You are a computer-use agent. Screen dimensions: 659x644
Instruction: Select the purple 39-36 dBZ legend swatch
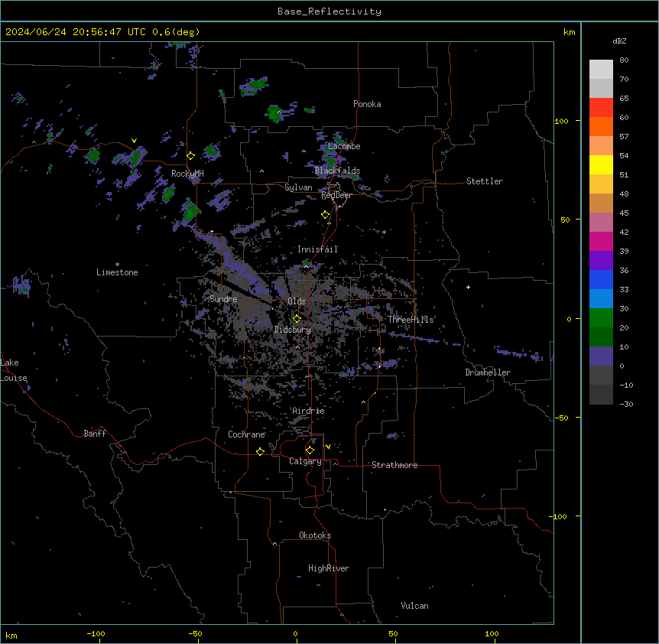coord(601,261)
